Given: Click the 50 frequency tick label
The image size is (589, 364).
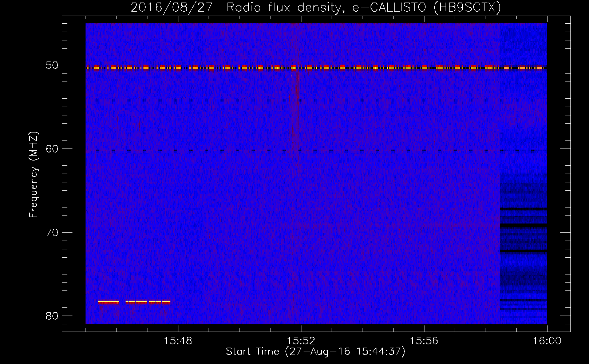Looking at the screenshot, I should click(x=52, y=66).
